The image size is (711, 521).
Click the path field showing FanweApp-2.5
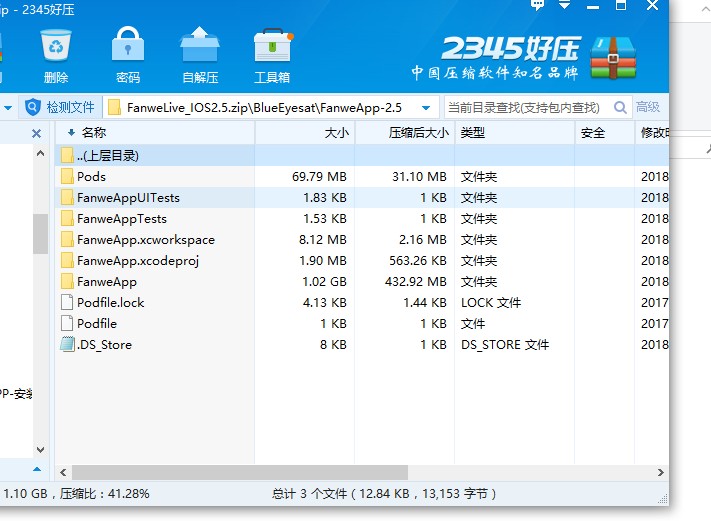(271, 107)
